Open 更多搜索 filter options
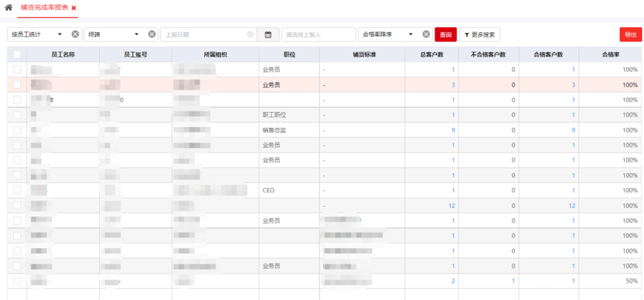 [x=479, y=35]
